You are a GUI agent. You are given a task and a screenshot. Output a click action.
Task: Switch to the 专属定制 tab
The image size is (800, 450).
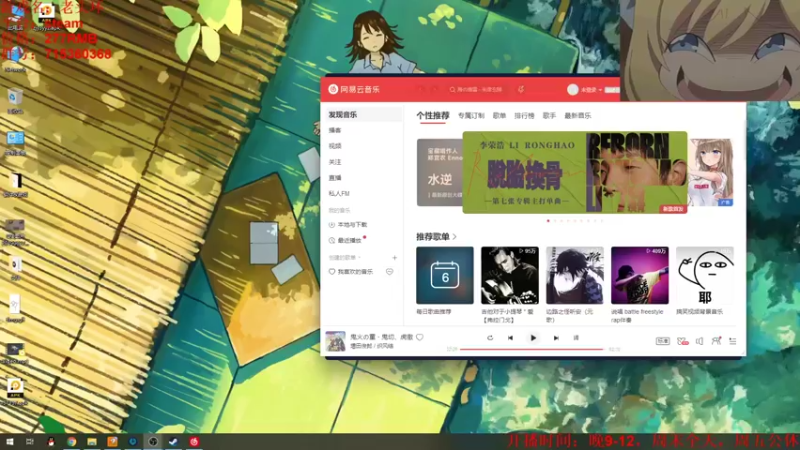[471, 116]
